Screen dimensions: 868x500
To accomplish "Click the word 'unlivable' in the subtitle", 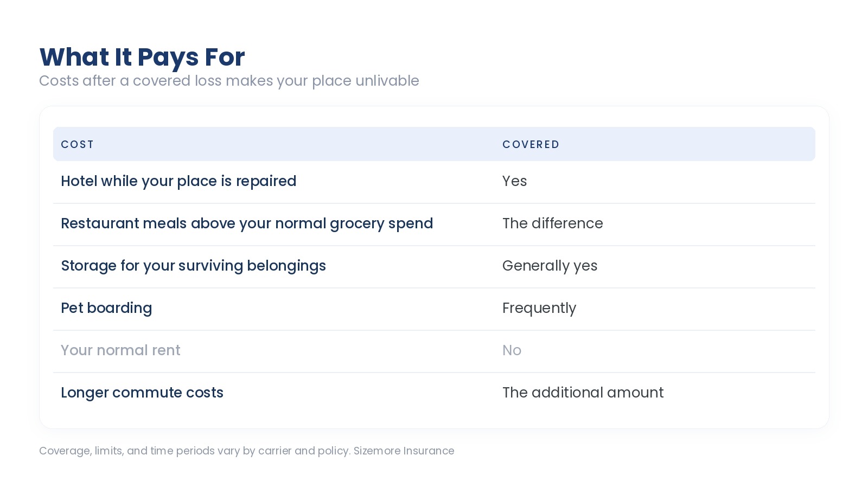I will pyautogui.click(x=387, y=81).
